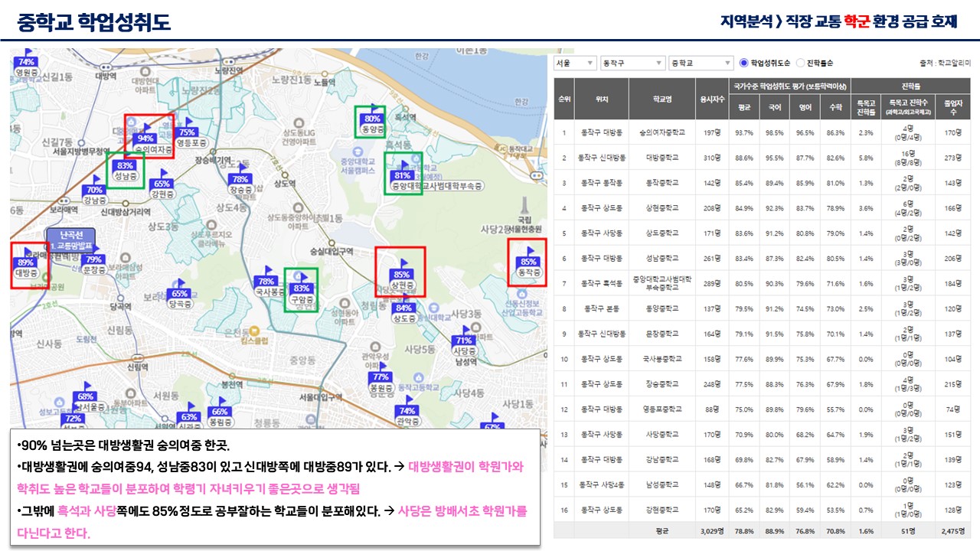Click the 출처 : 학교알리미 source text
Image resolution: width=980 pixels, height=551 pixels.
coord(945,63)
